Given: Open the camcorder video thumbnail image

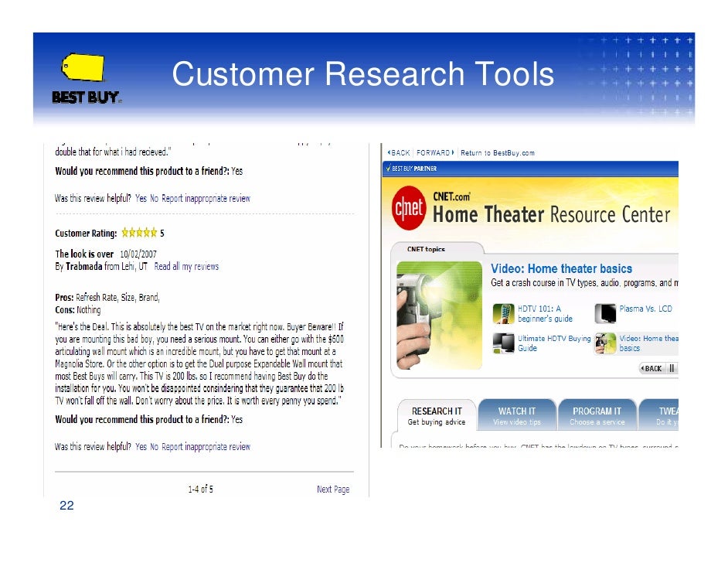Looking at the screenshot, I should pyautogui.click(x=439, y=316).
